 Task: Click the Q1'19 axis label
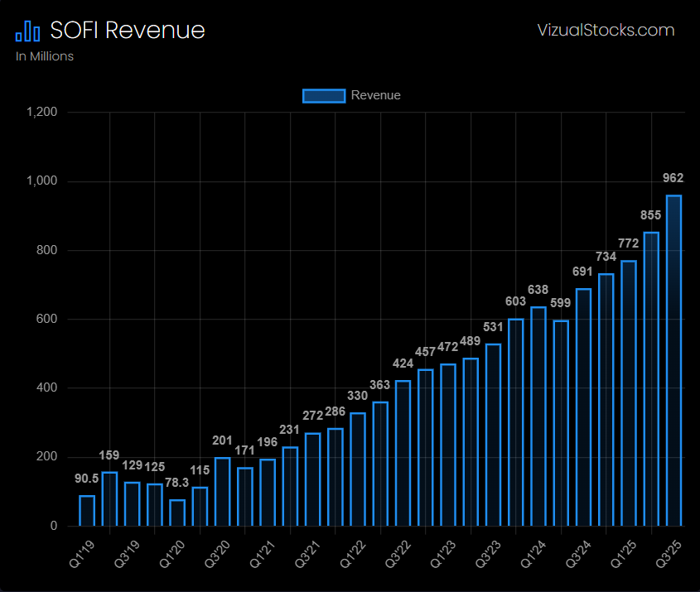pos(83,554)
